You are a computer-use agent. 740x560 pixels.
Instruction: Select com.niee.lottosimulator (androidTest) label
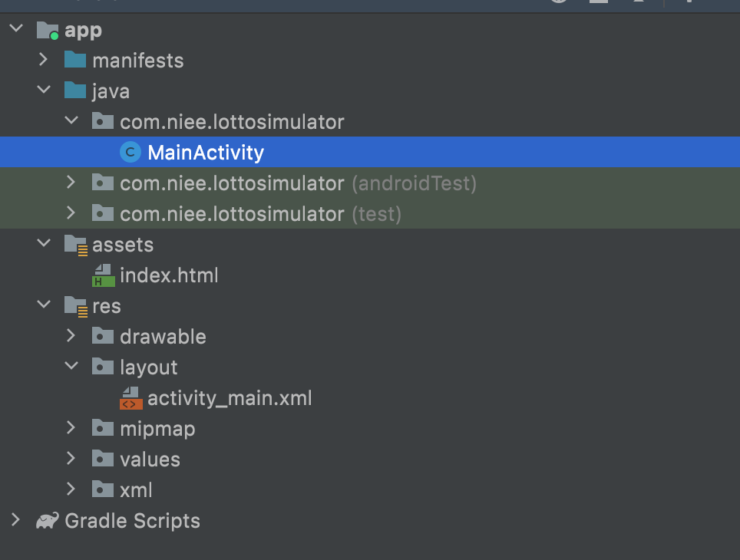[x=299, y=183]
